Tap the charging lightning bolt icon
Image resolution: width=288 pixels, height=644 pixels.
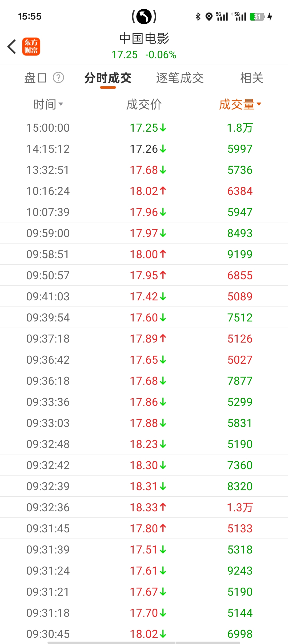[270, 17]
